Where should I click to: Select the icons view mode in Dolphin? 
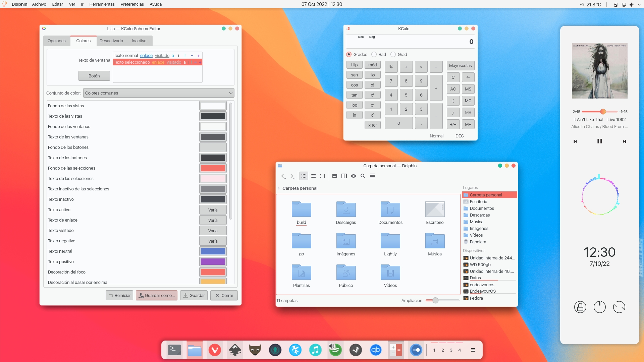pyautogui.click(x=304, y=176)
